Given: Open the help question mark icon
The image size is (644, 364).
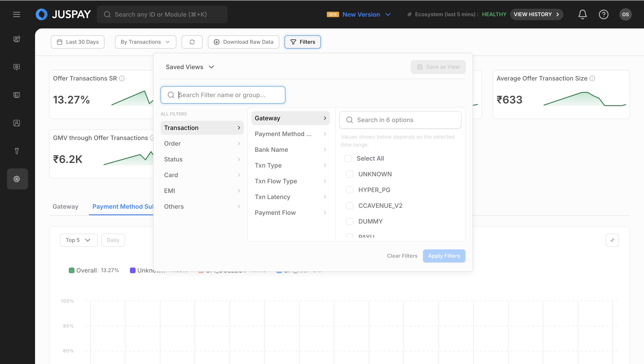Looking at the screenshot, I should pyautogui.click(x=603, y=14).
